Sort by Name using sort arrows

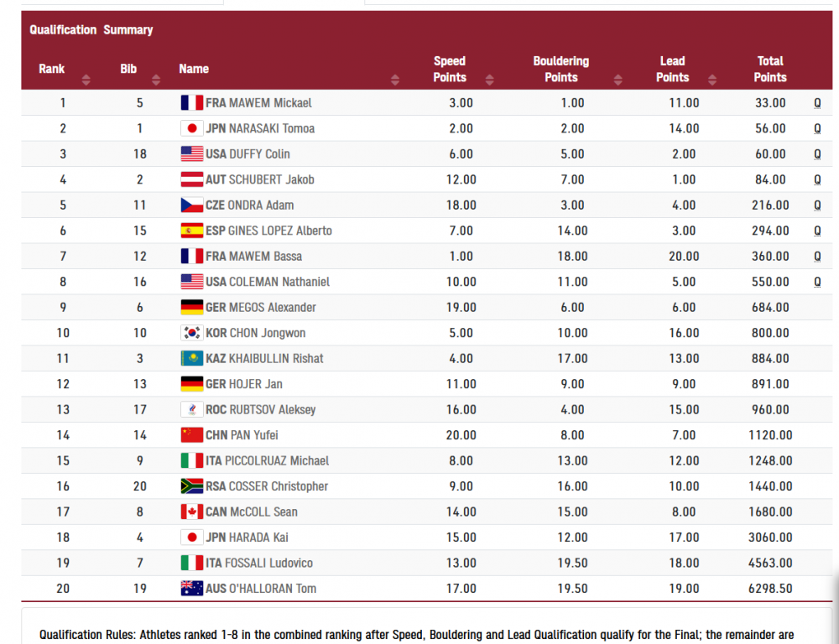pyautogui.click(x=395, y=80)
